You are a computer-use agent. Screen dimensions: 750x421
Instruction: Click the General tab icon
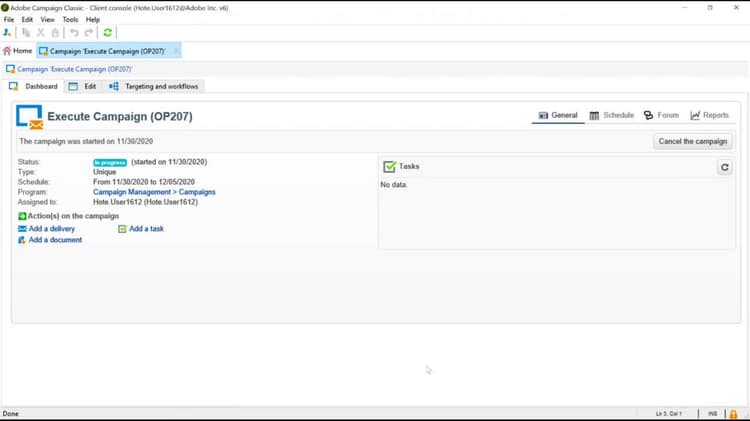click(543, 115)
